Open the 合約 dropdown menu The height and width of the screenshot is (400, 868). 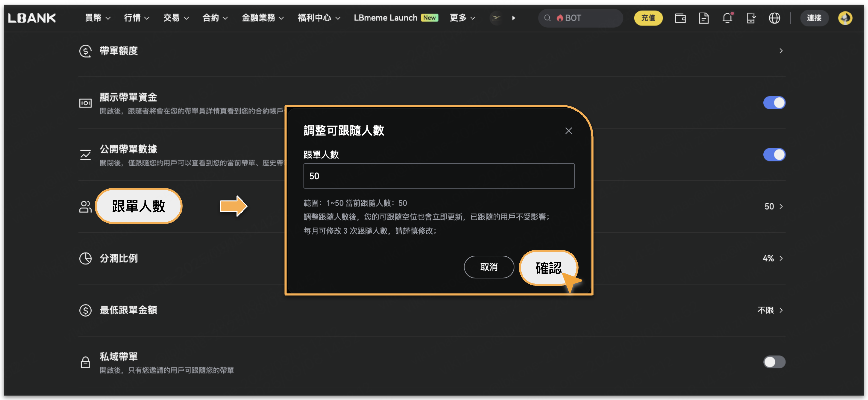click(215, 18)
